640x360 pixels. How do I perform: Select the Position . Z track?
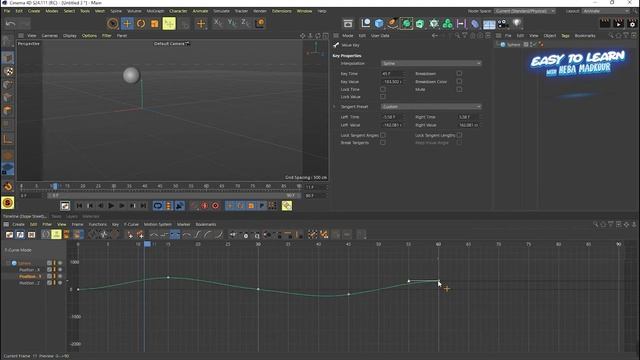(x=29, y=282)
